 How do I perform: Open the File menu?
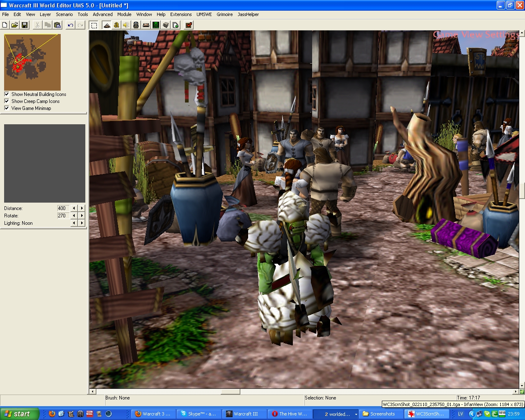tap(5, 14)
